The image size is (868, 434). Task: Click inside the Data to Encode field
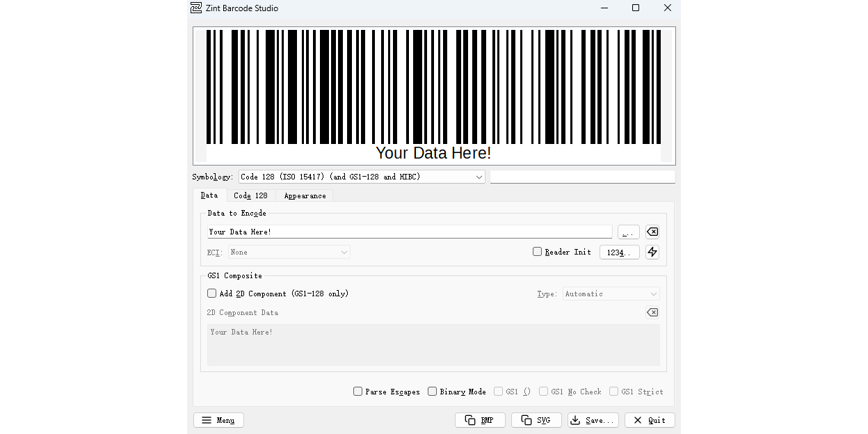[x=410, y=231]
